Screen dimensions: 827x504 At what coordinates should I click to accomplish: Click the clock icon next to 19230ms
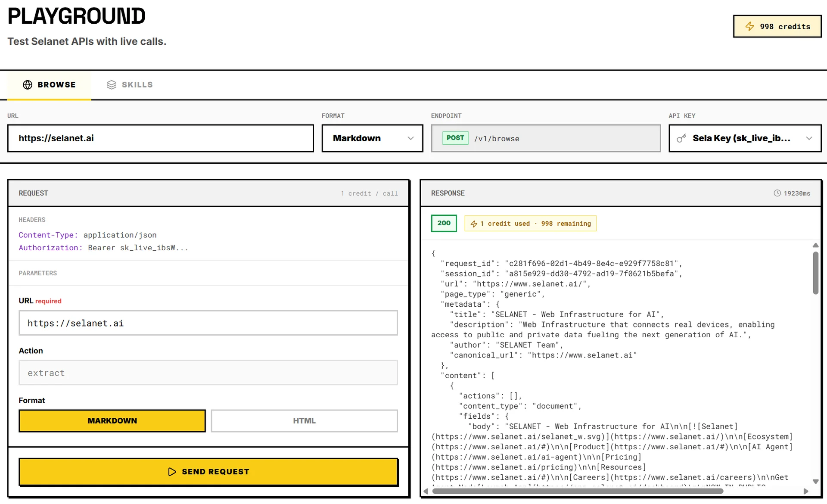[777, 193]
